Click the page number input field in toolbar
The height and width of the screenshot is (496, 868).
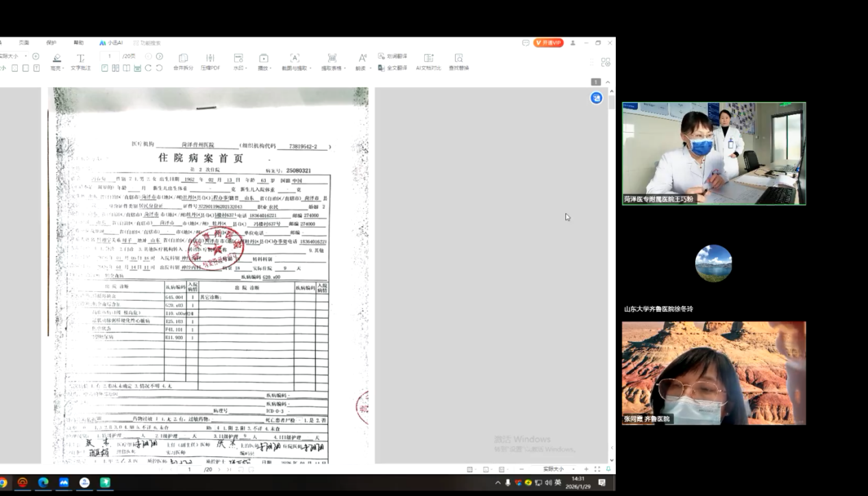[110, 56]
